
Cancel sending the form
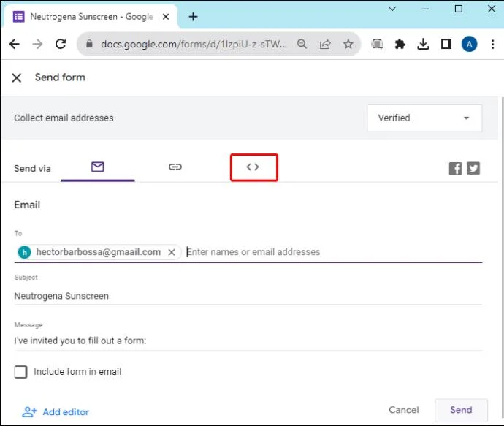[404, 410]
